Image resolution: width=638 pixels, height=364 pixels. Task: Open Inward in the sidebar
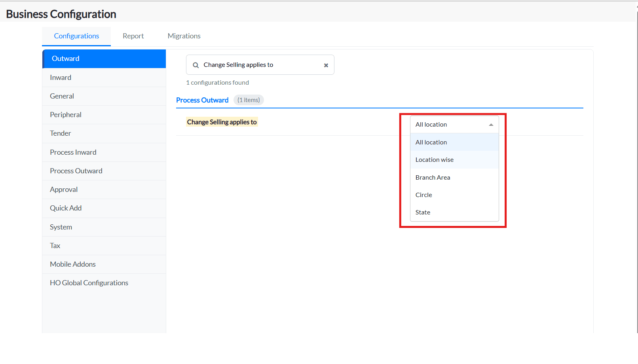(x=61, y=78)
